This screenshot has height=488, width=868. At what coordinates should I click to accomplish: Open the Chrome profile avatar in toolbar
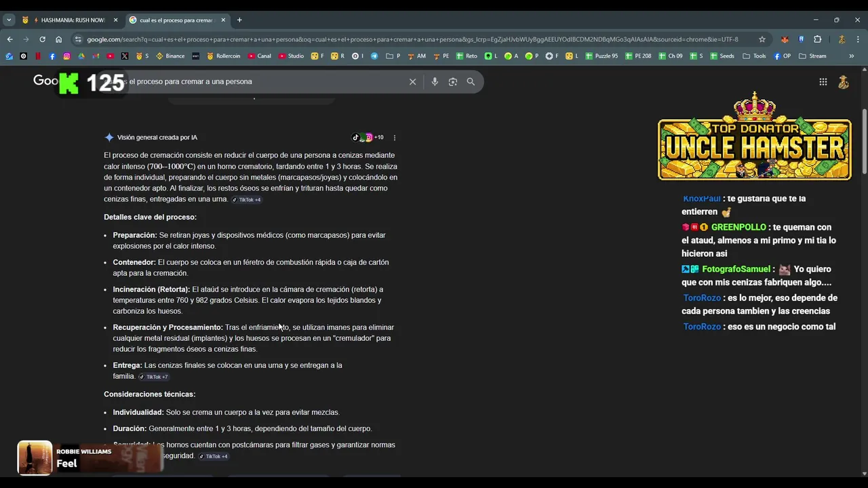tap(842, 39)
